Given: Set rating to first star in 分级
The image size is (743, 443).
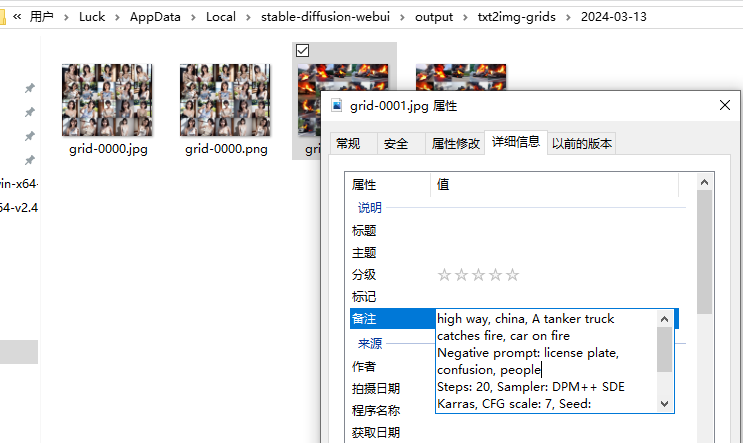Looking at the screenshot, I should pyautogui.click(x=445, y=275).
